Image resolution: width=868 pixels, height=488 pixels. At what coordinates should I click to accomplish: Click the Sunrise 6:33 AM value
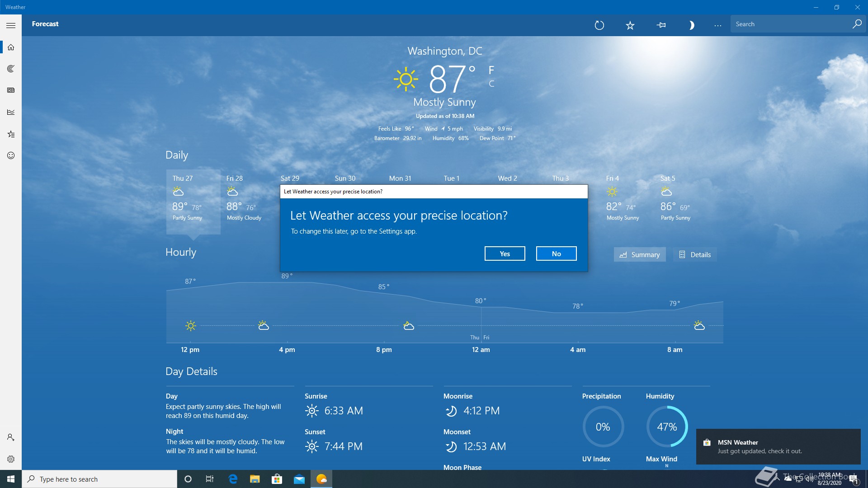(344, 411)
